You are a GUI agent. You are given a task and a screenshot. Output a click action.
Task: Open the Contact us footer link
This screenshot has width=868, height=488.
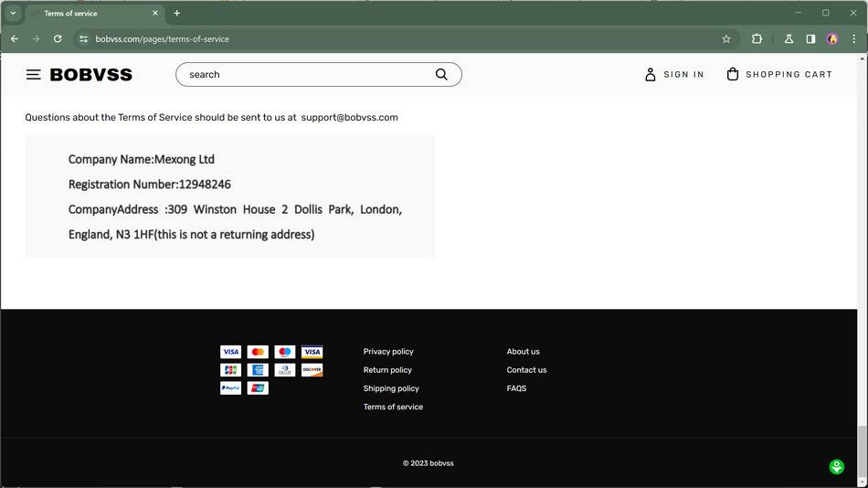526,369
